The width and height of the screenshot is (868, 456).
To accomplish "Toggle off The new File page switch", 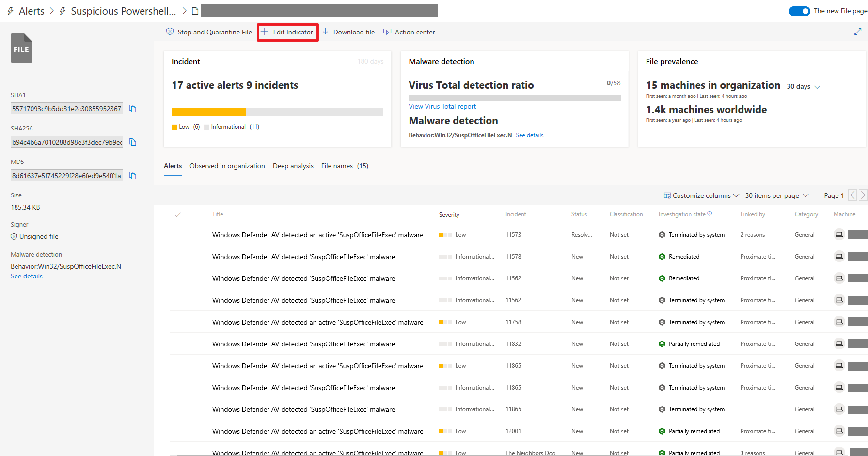I will pyautogui.click(x=799, y=11).
